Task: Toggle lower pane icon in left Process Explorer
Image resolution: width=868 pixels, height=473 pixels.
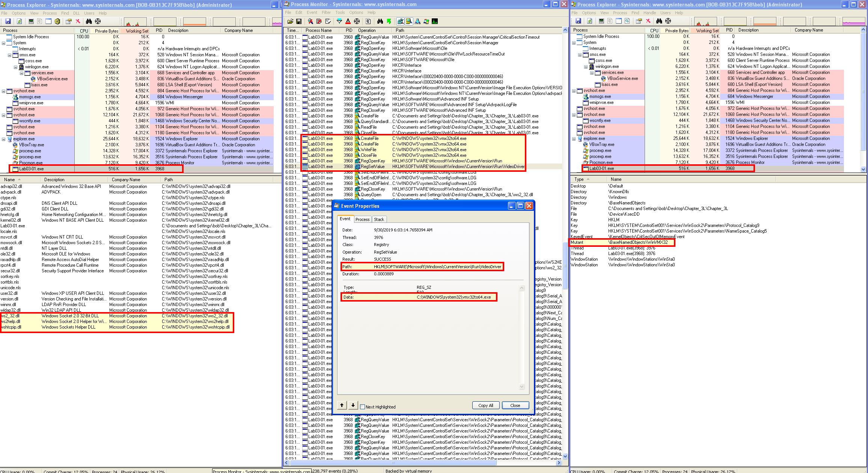Action: click(x=48, y=21)
